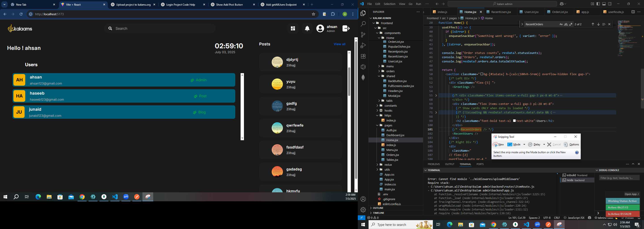Open the notification bell in kalaams header
644x229 pixels.
tap(307, 28)
